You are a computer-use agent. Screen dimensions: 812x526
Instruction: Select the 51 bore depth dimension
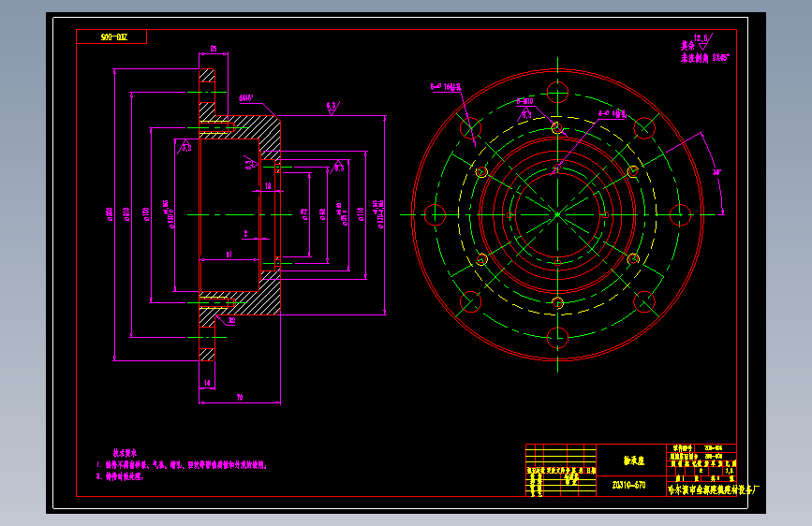[229, 255]
